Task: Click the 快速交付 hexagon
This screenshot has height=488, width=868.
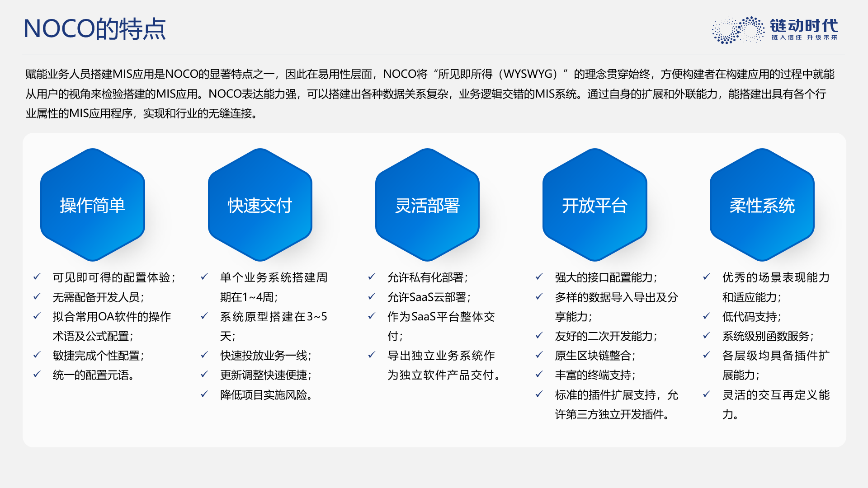Action: click(260, 205)
